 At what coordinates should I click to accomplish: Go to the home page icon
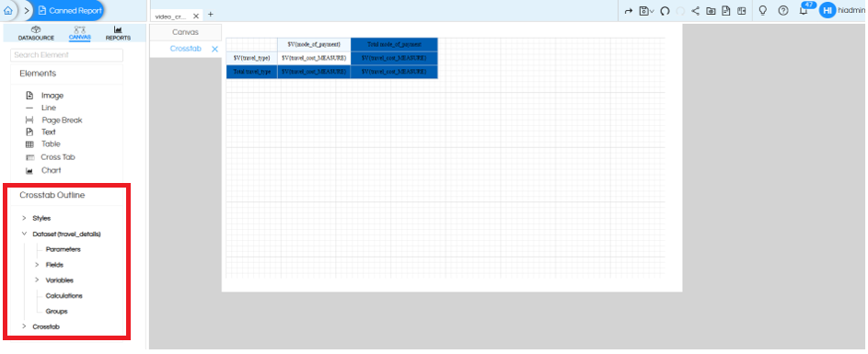click(x=7, y=10)
